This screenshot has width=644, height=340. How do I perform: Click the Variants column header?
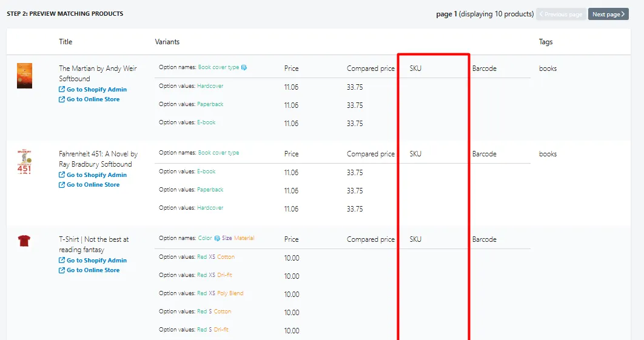[167, 41]
